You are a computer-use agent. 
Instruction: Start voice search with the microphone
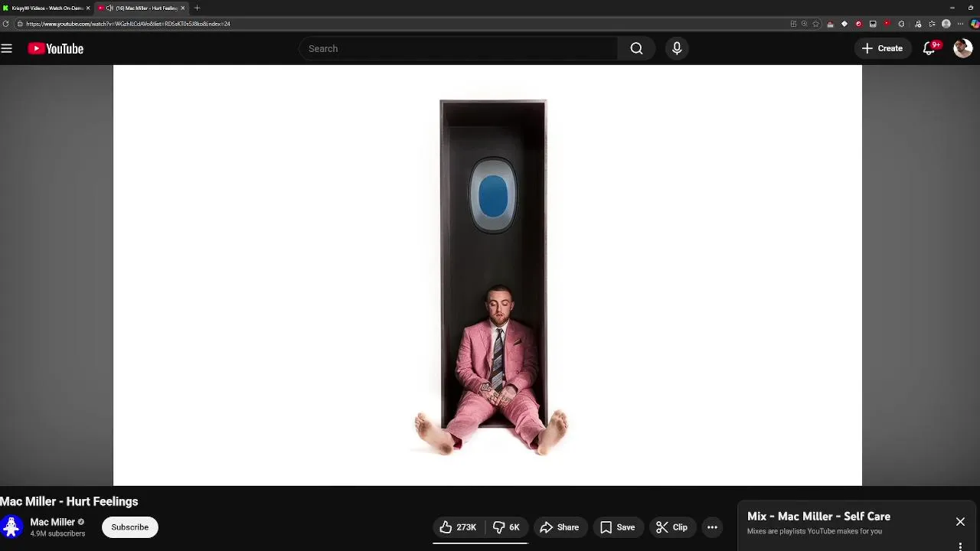click(677, 48)
